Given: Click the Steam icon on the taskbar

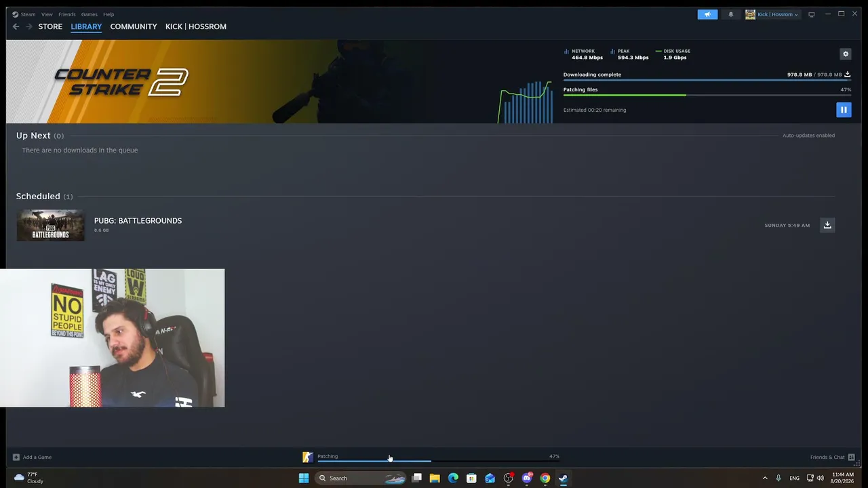Looking at the screenshot, I should click(563, 478).
